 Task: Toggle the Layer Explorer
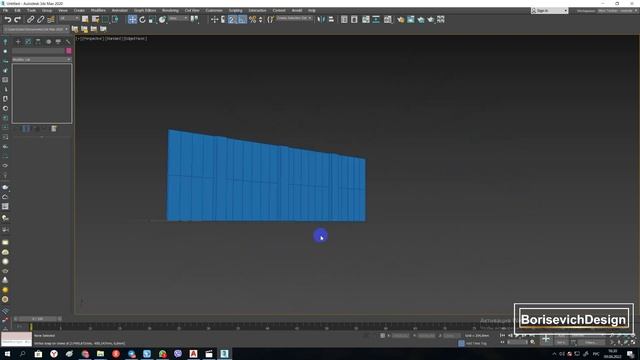coord(354,19)
